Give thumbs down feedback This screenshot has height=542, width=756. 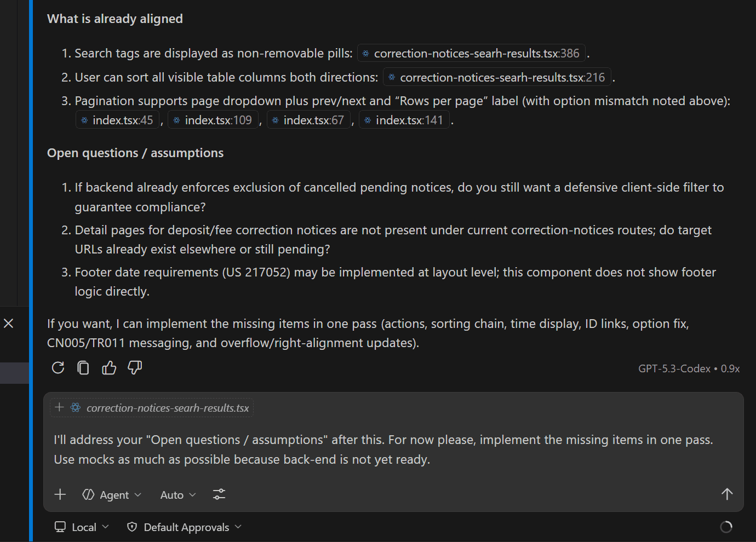(x=135, y=368)
